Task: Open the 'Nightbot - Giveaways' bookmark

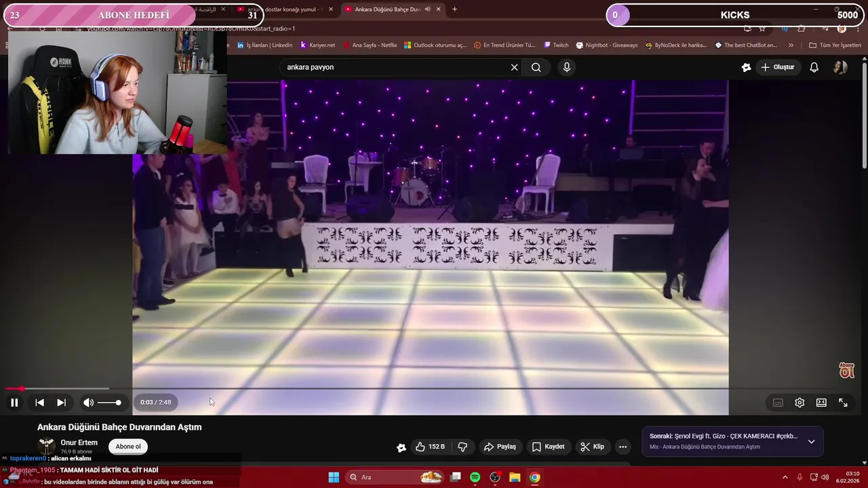Action: click(x=607, y=45)
